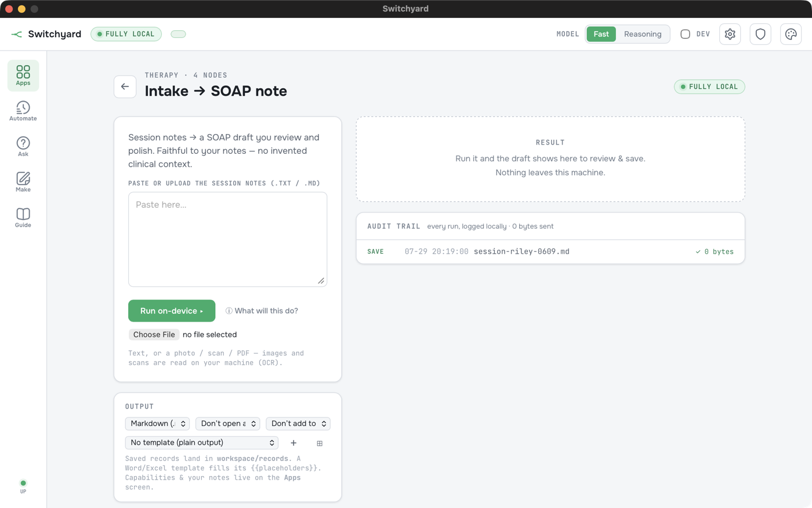Add a template with plus icon
Screen dimensions: 812x508
click(293, 443)
